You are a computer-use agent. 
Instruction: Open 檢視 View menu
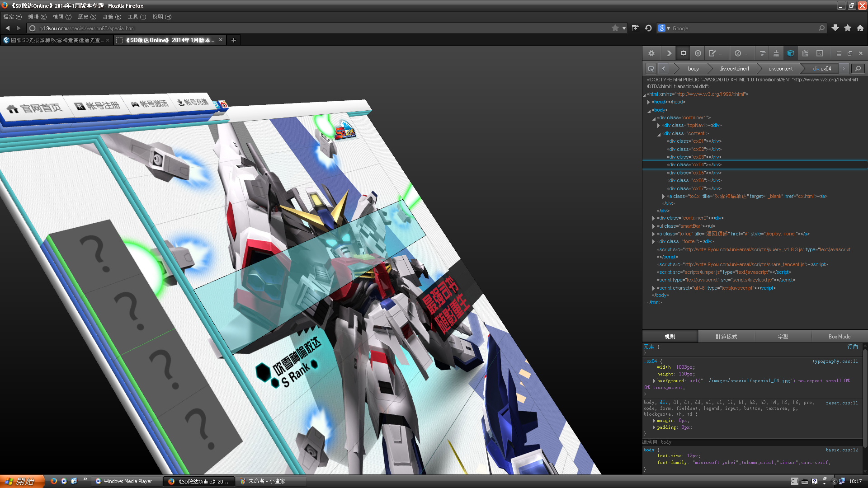pyautogui.click(x=62, y=17)
